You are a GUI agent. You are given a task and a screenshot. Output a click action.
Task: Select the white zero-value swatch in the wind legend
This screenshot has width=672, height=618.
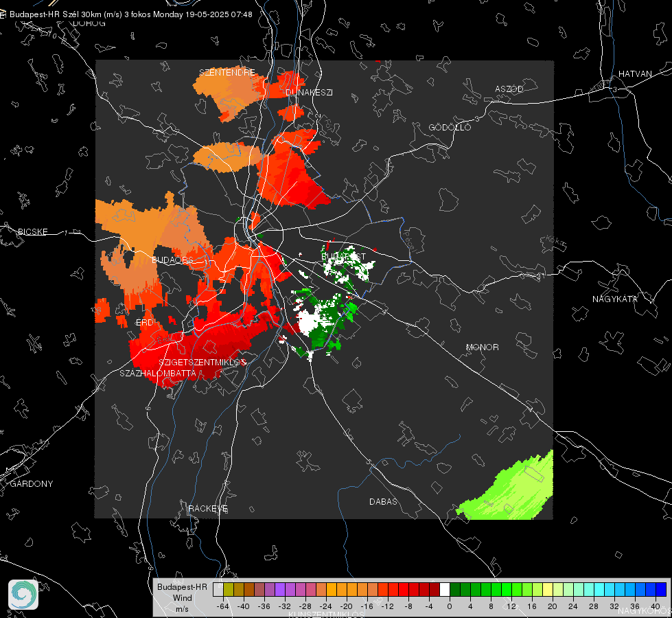445,590
